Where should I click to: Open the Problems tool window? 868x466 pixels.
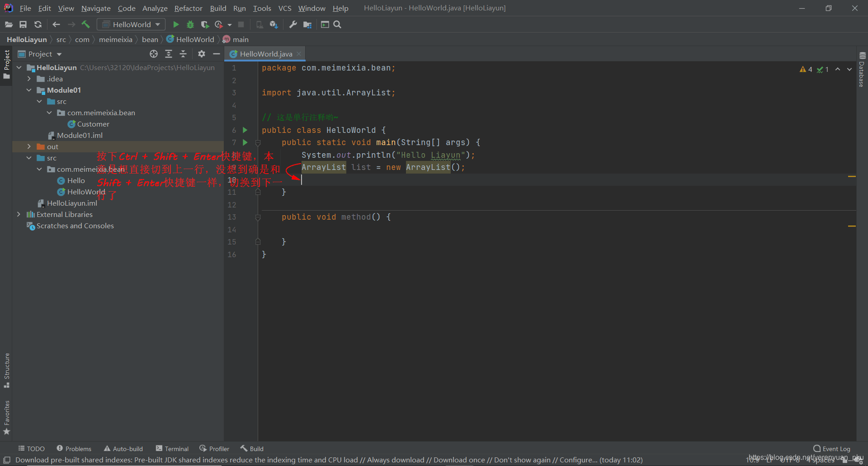pos(74,448)
